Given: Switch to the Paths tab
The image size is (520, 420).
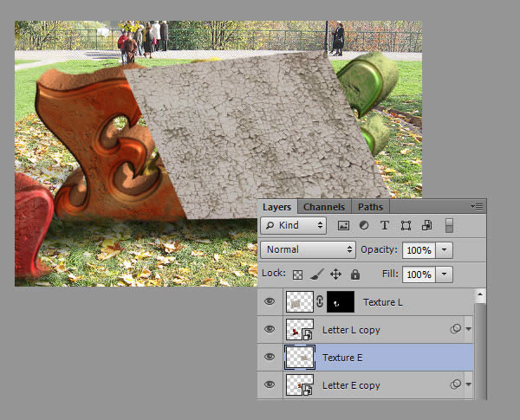Looking at the screenshot, I should [x=370, y=207].
